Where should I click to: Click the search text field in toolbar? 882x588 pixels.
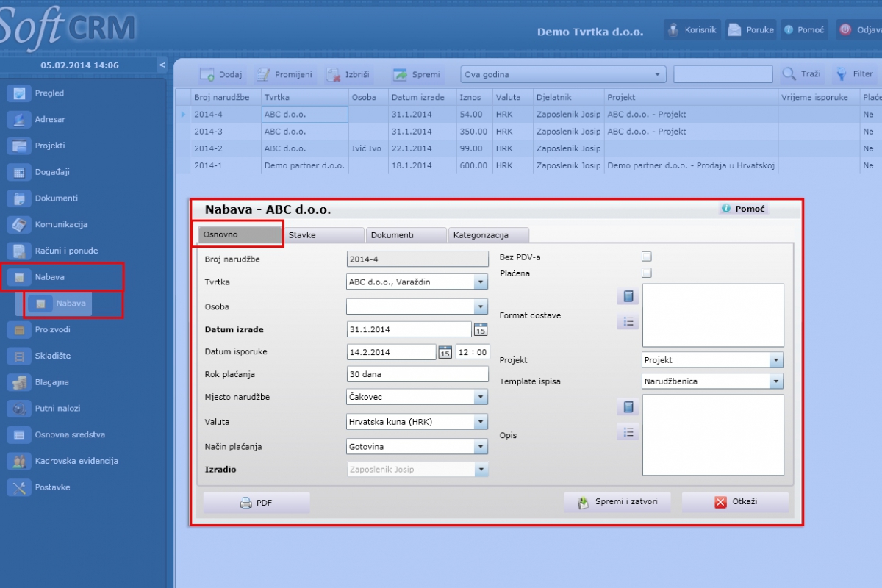tap(723, 74)
